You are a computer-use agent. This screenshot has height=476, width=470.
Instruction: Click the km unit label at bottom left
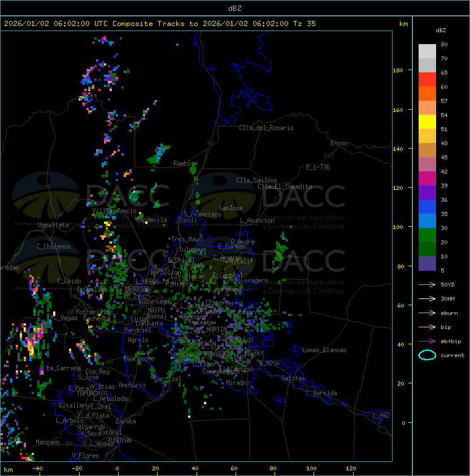(8, 469)
